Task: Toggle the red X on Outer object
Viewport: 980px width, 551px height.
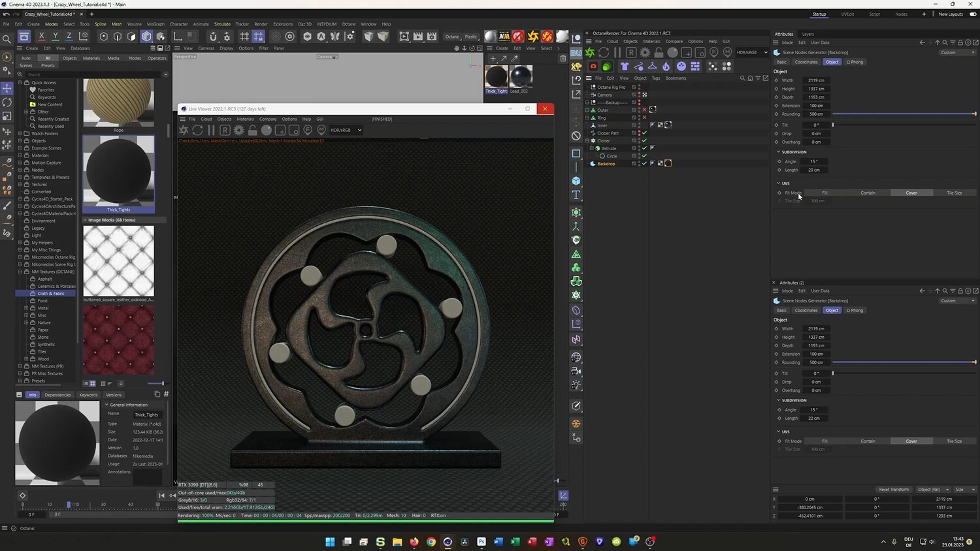Action: click(644, 110)
